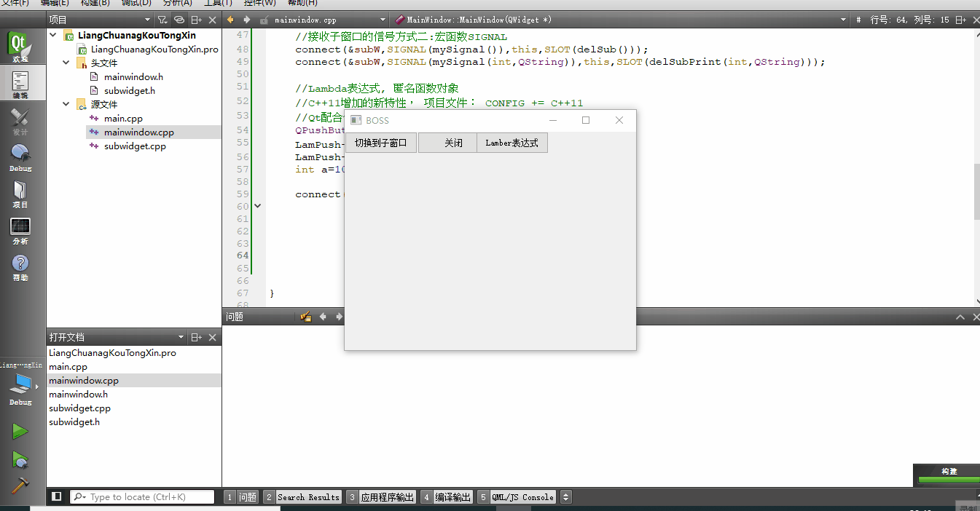Click the editor vertical scrollbar
This screenshot has height=511, width=980.
[x=976, y=192]
